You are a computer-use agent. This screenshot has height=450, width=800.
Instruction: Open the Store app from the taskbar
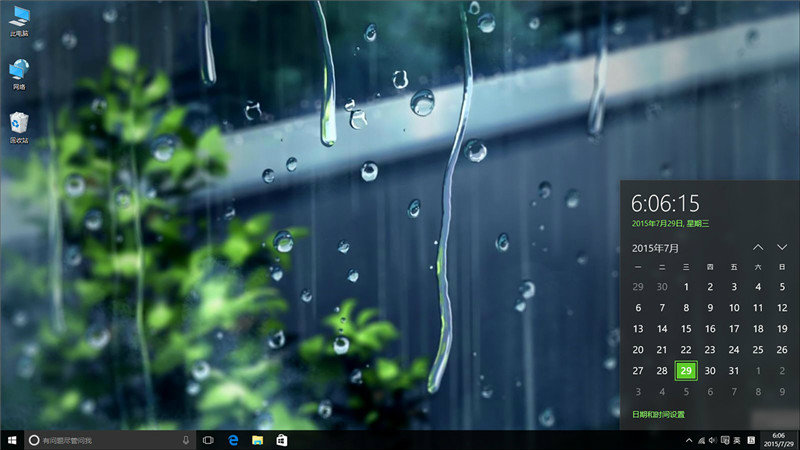[x=282, y=440]
